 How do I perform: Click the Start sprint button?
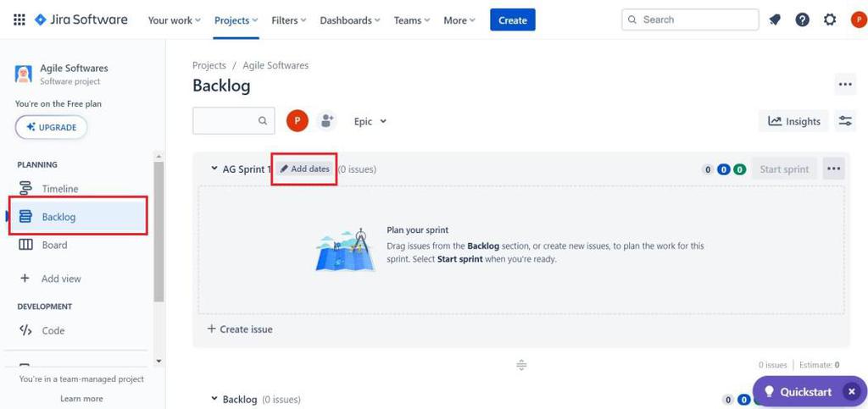click(784, 169)
